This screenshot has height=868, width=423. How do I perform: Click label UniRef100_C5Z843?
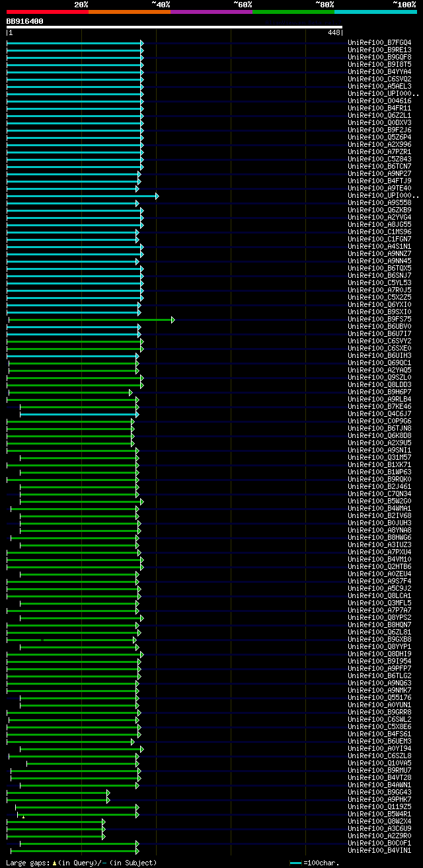(379, 159)
